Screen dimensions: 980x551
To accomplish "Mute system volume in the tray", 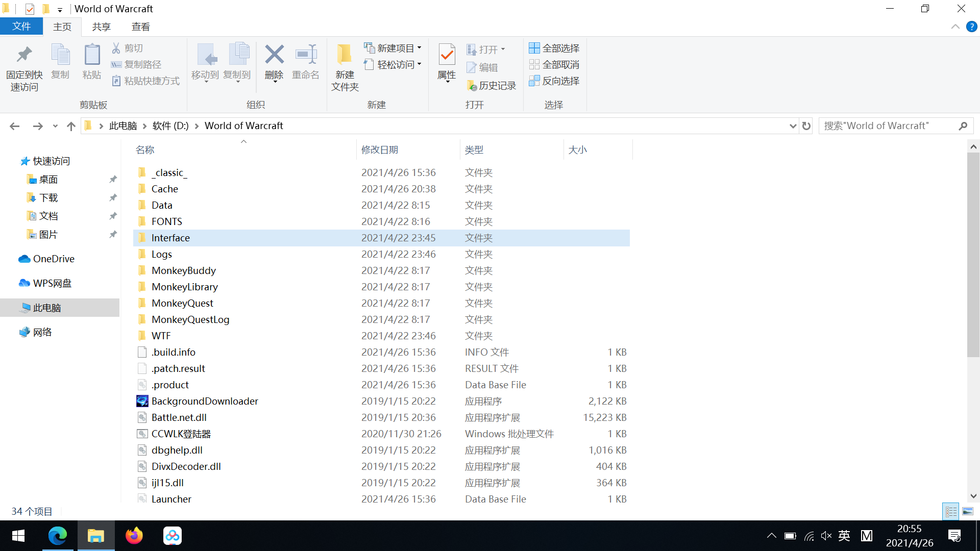I will pyautogui.click(x=826, y=536).
